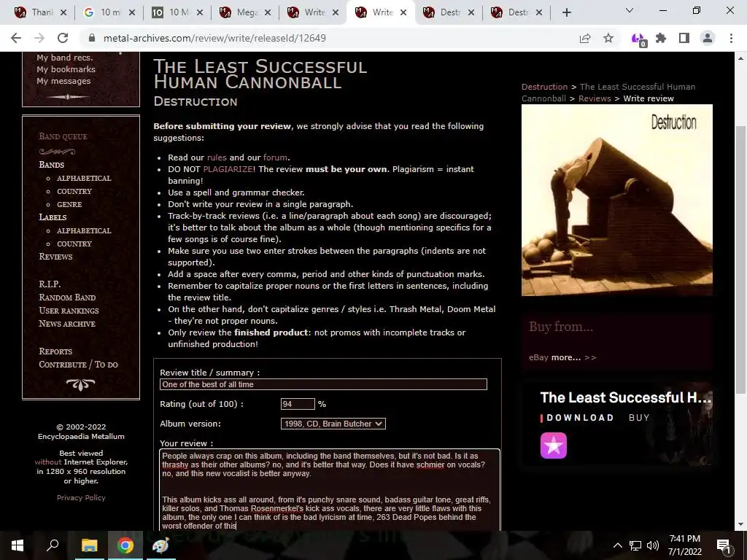747x560 pixels.
Task: Open the notification center icon
Action: (x=724, y=545)
